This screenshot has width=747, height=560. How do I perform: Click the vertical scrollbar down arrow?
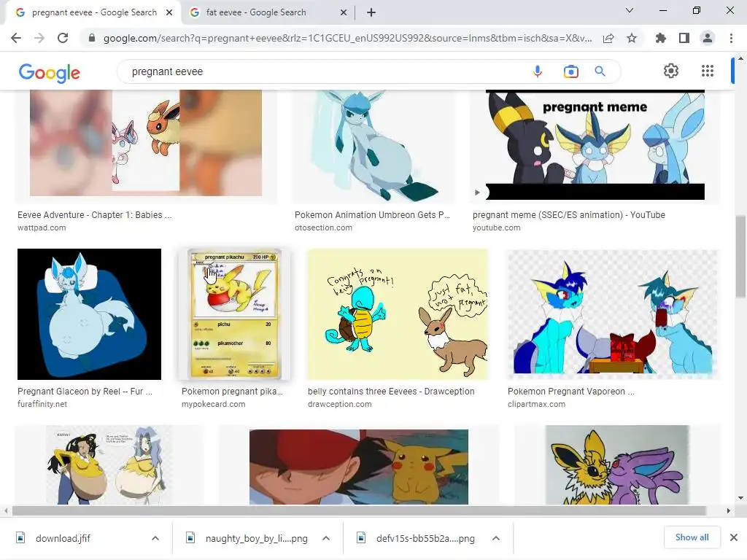point(740,498)
